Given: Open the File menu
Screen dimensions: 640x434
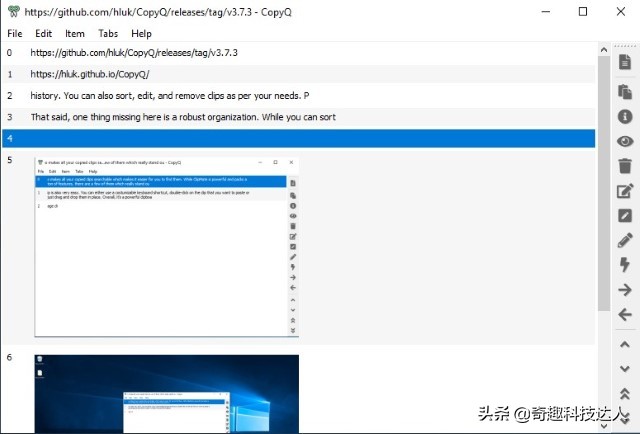Looking at the screenshot, I should 15,33.
